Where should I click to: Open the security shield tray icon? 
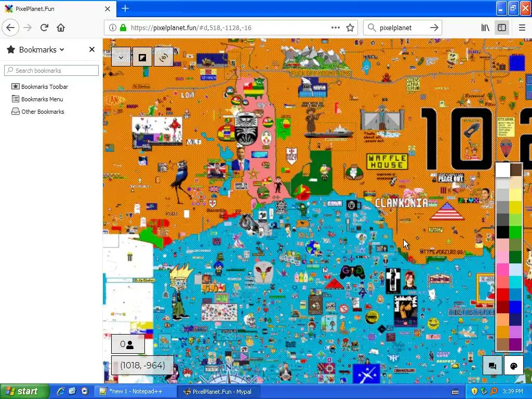pos(474,391)
